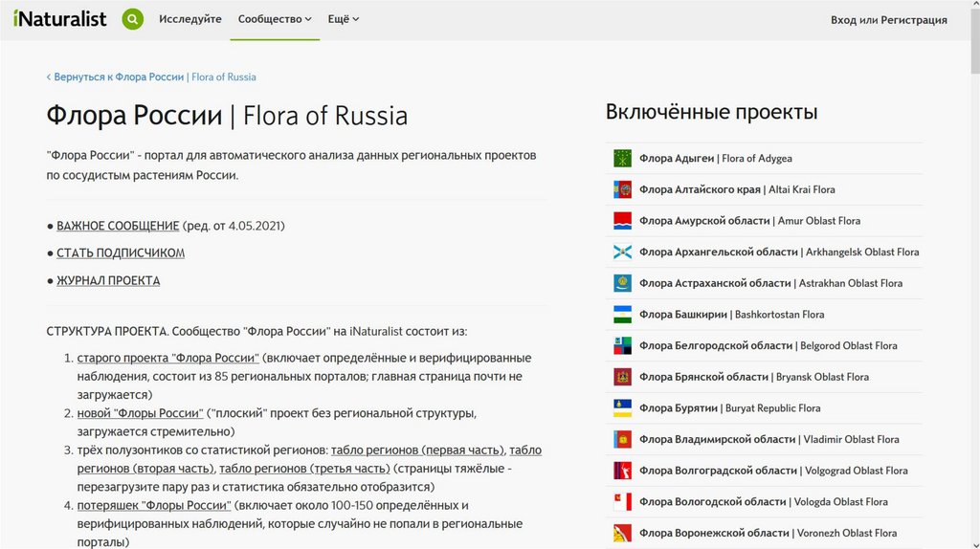980x549 pixels.
Task: Click the Amur Oblast flag icon
Action: click(622, 221)
